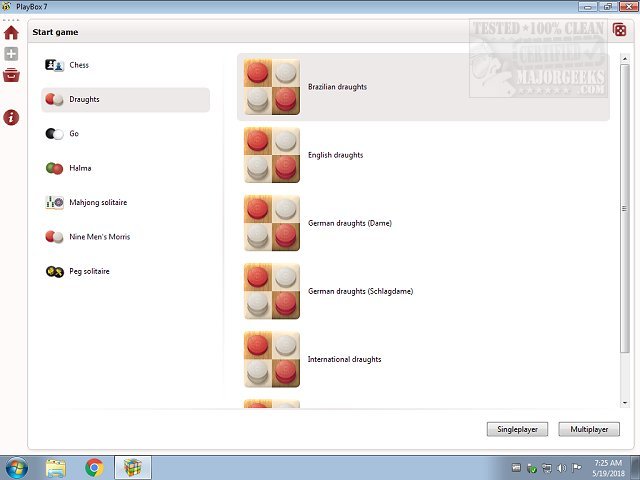Choose the Go game entry
The width and height of the screenshot is (640, 480).
point(74,133)
